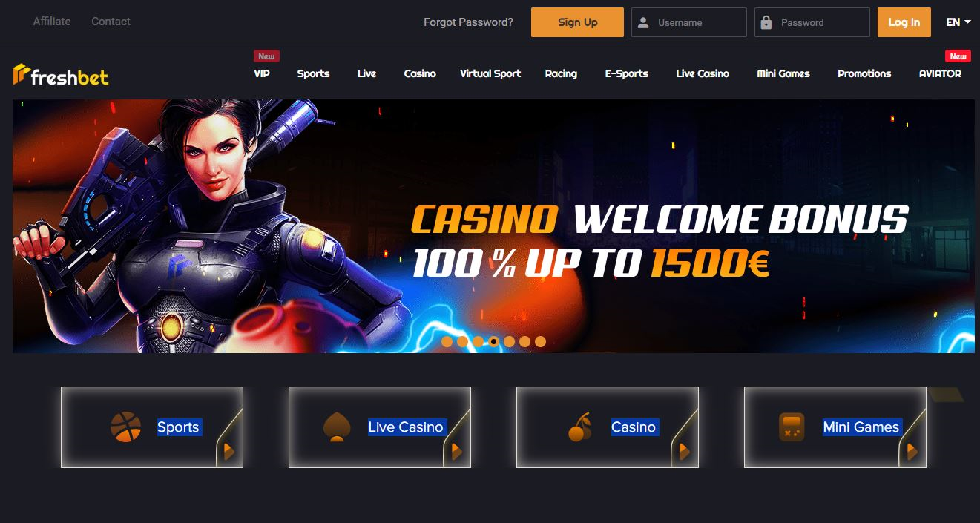
Task: Focus the Password input field
Action: click(812, 22)
